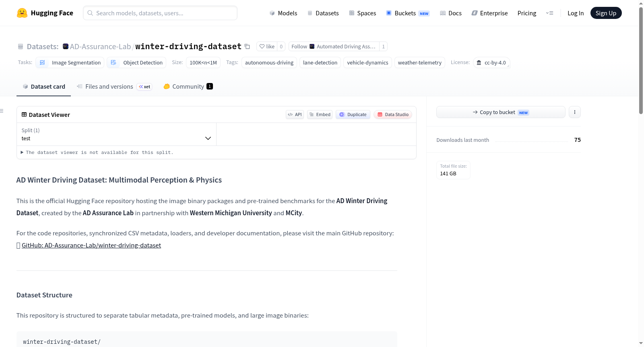Click the autonomous-driving tag
Image resolution: width=644 pixels, height=347 pixels.
coord(269,62)
